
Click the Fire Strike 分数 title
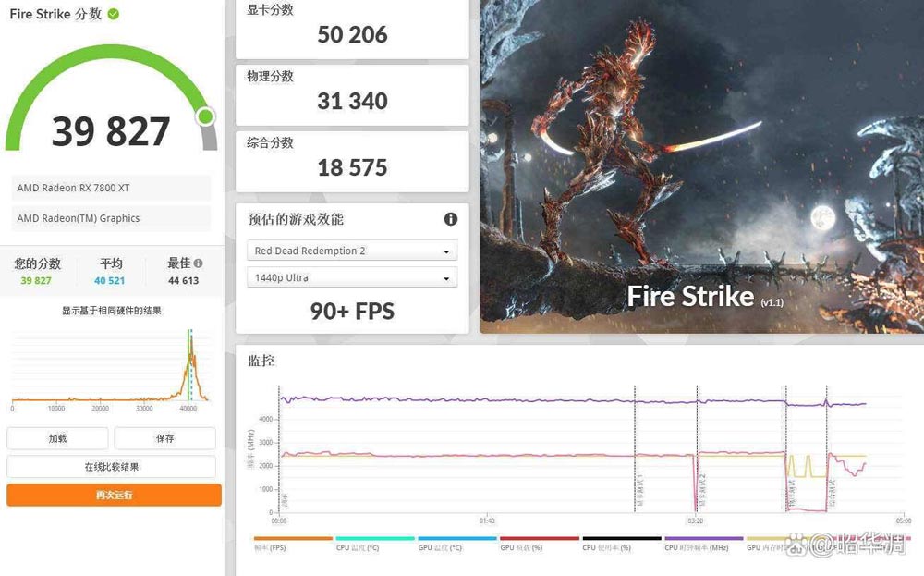[x=56, y=14]
